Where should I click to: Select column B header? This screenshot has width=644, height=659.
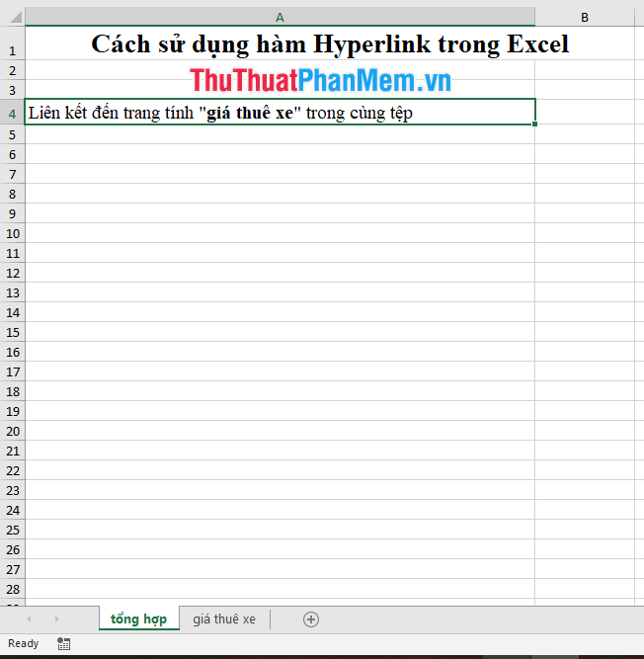tap(585, 17)
